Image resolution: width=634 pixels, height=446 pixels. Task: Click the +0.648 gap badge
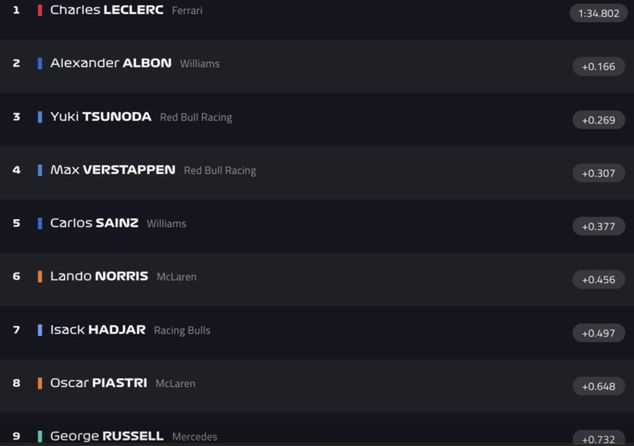pyautogui.click(x=598, y=386)
